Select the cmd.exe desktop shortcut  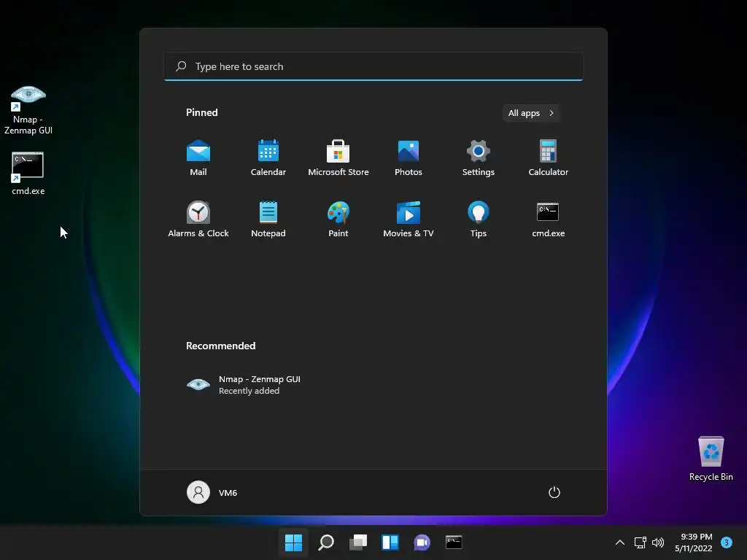tap(28, 174)
